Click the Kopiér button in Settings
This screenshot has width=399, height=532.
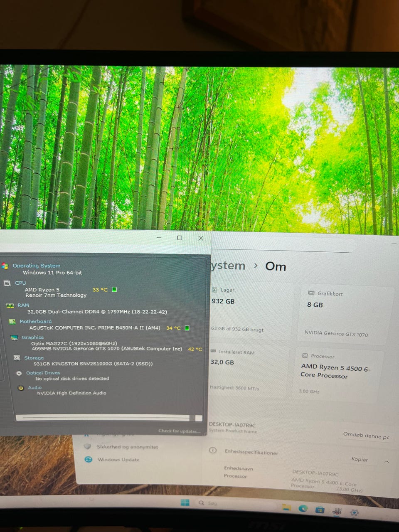360,459
